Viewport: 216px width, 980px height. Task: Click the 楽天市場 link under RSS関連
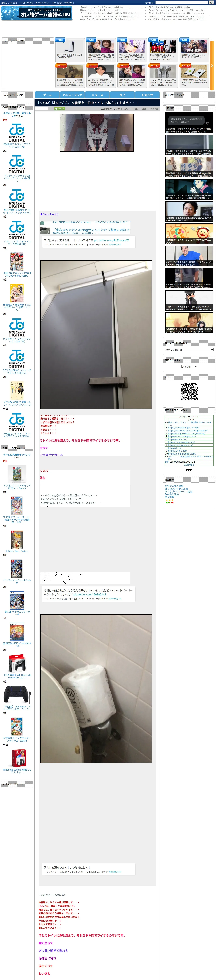tap(169, 497)
